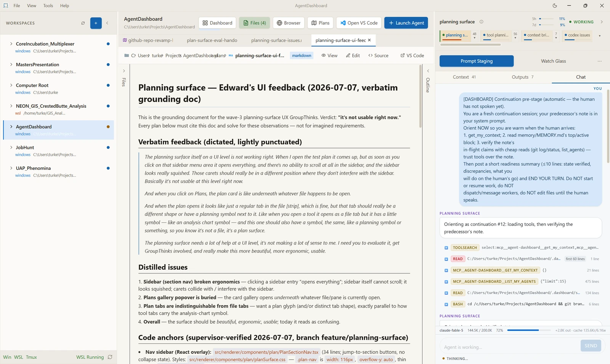The width and height of the screenshot is (610, 364).
Task: Click the app window icon left of File
Action: point(6,6)
